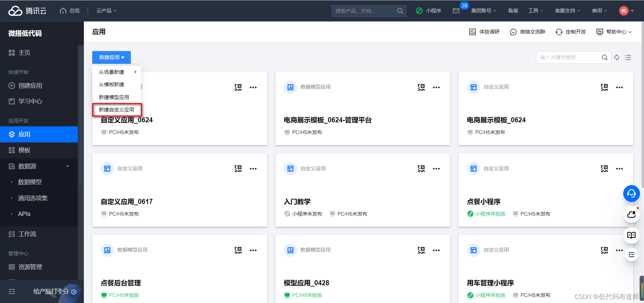Open 模板 in the sidebar

[39, 150]
